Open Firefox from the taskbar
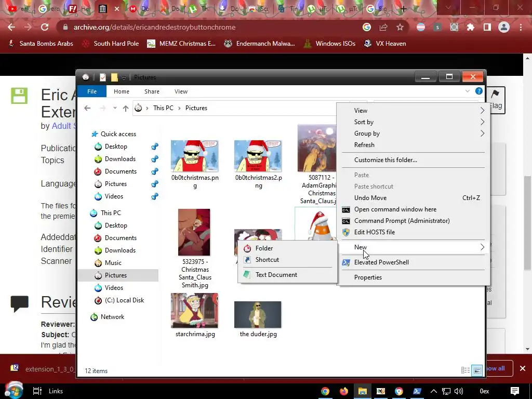 344,391
